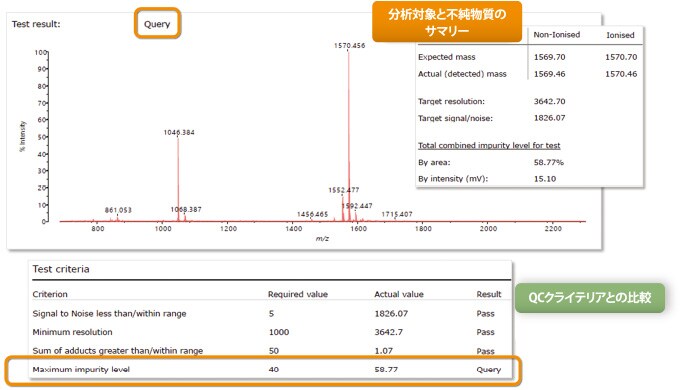Click the Ionised column header
This screenshot has height=390, width=680.
click(620, 35)
